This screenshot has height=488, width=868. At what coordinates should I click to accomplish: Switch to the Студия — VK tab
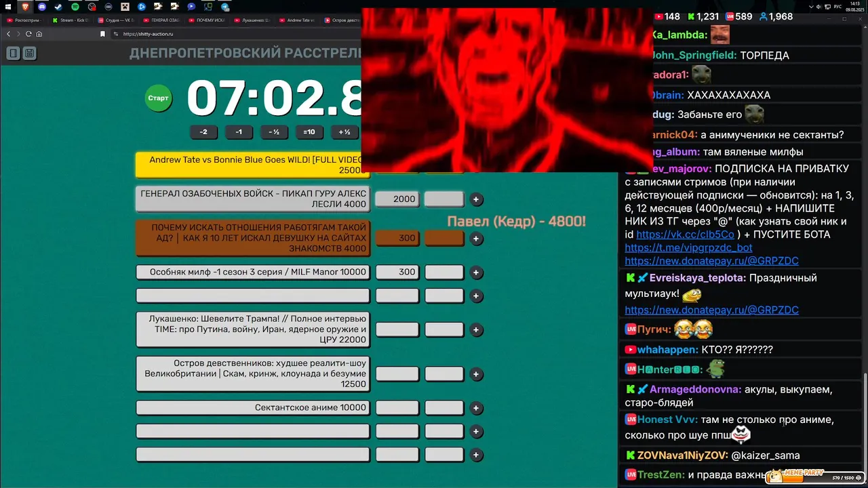[x=116, y=20]
